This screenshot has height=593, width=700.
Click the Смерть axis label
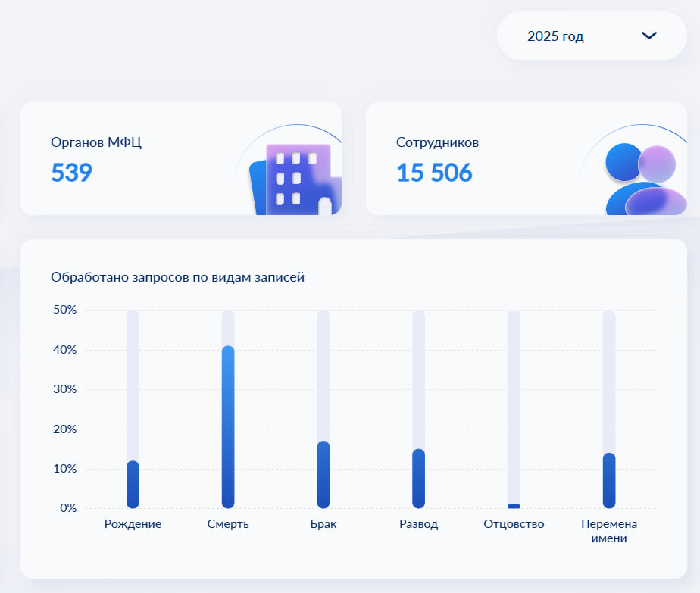[228, 524]
